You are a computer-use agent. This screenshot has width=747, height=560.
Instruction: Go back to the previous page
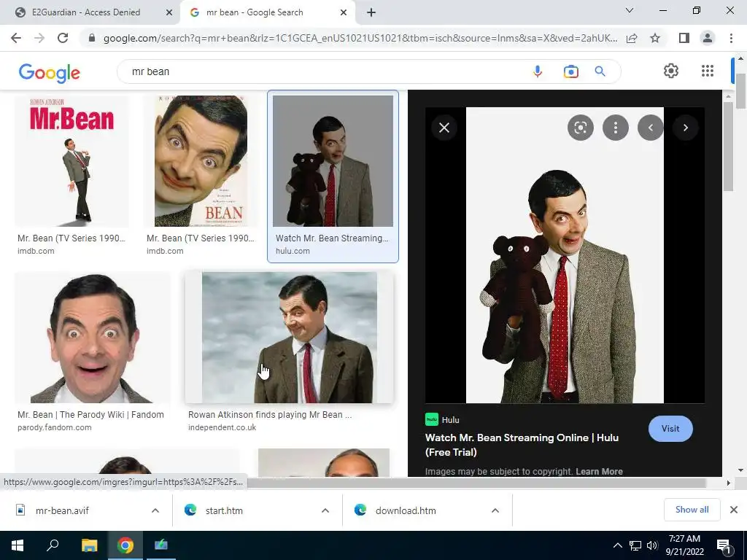pyautogui.click(x=16, y=38)
